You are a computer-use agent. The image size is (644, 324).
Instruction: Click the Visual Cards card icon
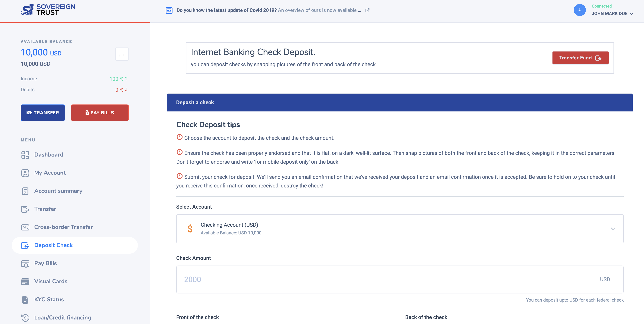[x=25, y=281]
